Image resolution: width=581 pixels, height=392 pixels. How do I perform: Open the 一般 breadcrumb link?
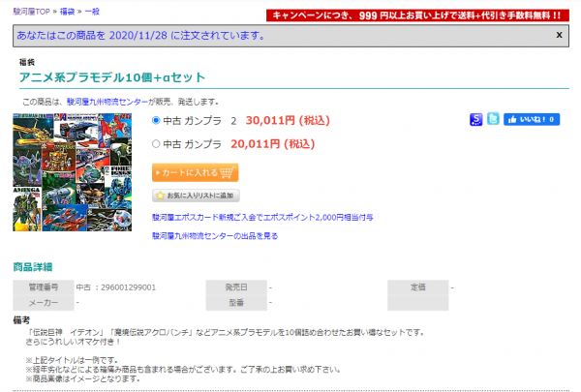[93, 9]
